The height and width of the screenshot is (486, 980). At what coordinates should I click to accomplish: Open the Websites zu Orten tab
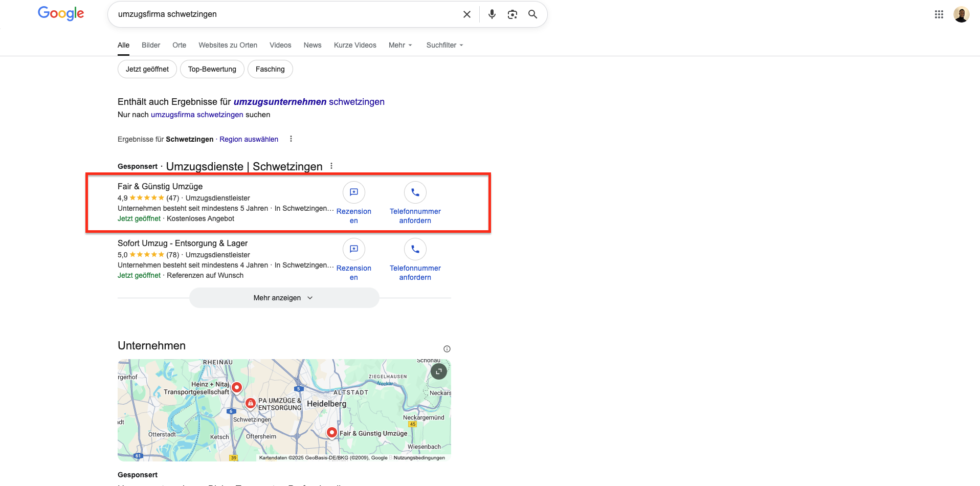point(228,45)
